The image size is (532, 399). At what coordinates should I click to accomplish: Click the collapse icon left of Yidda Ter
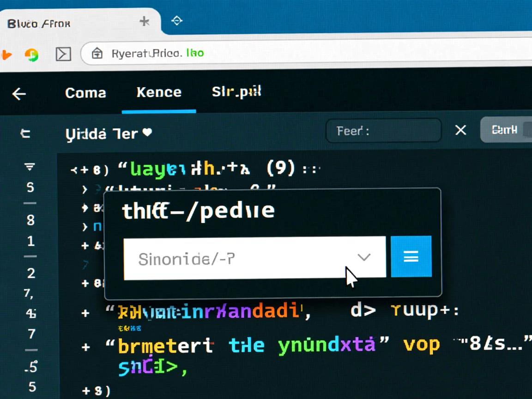coord(25,134)
